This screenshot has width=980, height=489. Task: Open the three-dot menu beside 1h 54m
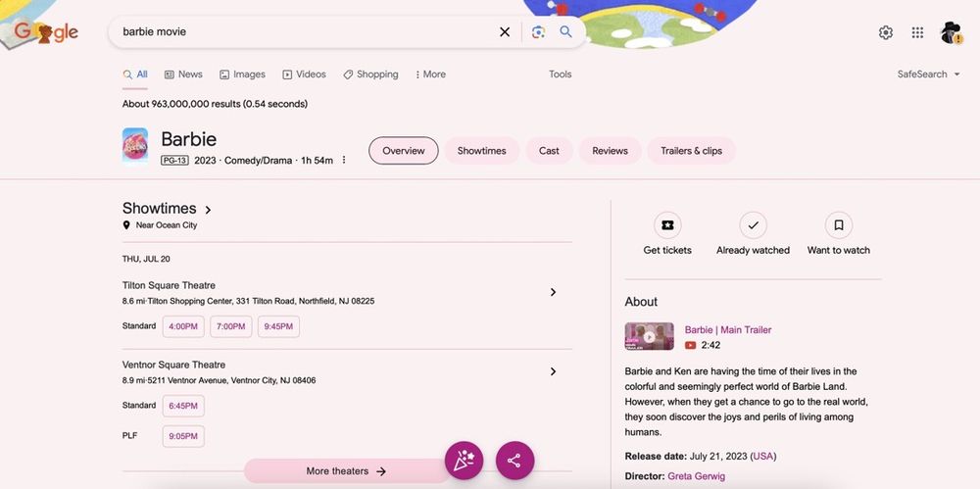(x=344, y=160)
